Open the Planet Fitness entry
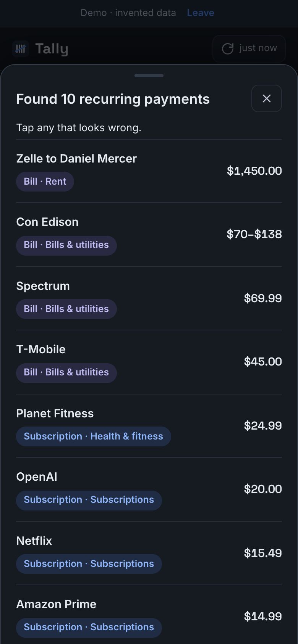This screenshot has width=298, height=644. click(149, 426)
